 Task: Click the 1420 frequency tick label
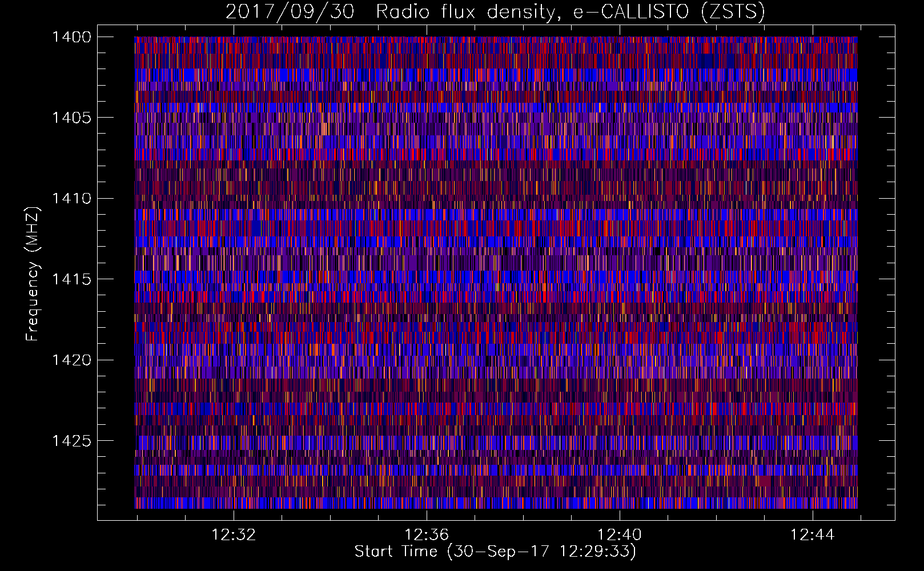pos(71,360)
